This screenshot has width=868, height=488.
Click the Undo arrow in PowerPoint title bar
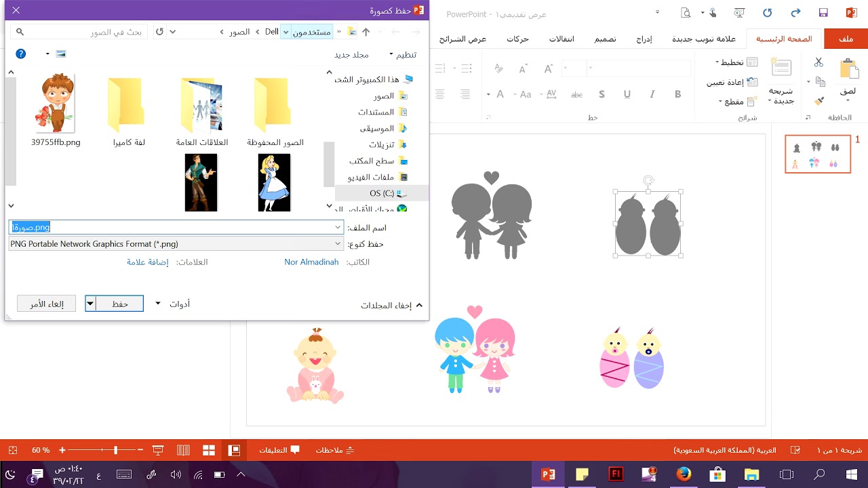pyautogui.click(x=768, y=13)
